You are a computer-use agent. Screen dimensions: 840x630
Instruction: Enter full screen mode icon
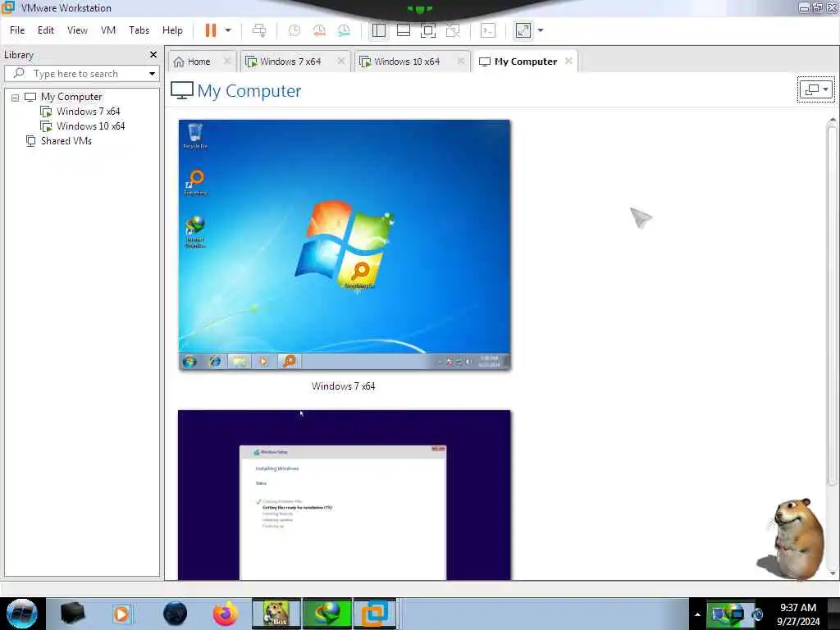428,30
